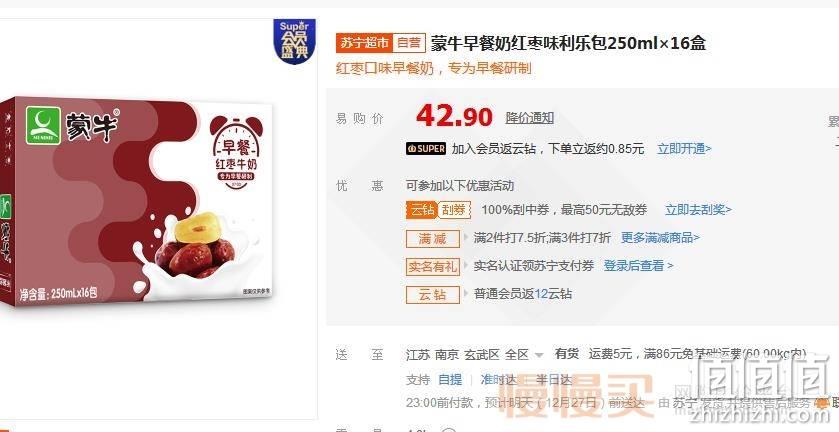Select 自提 pickup option

tap(450, 380)
